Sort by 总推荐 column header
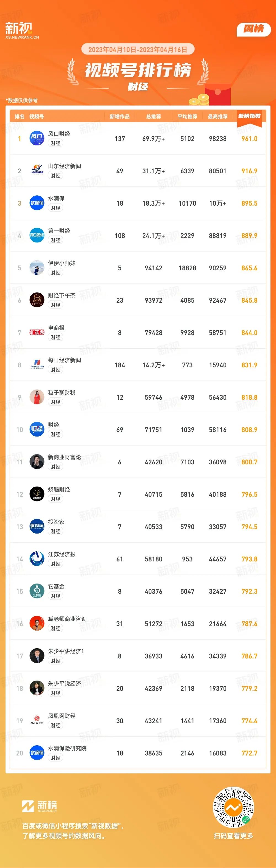 153,117
